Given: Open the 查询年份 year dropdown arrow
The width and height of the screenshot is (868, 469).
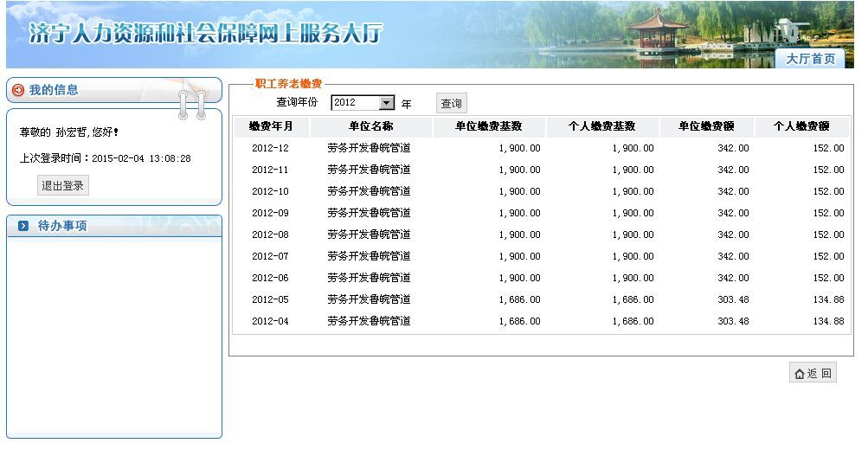Looking at the screenshot, I should 386,103.
